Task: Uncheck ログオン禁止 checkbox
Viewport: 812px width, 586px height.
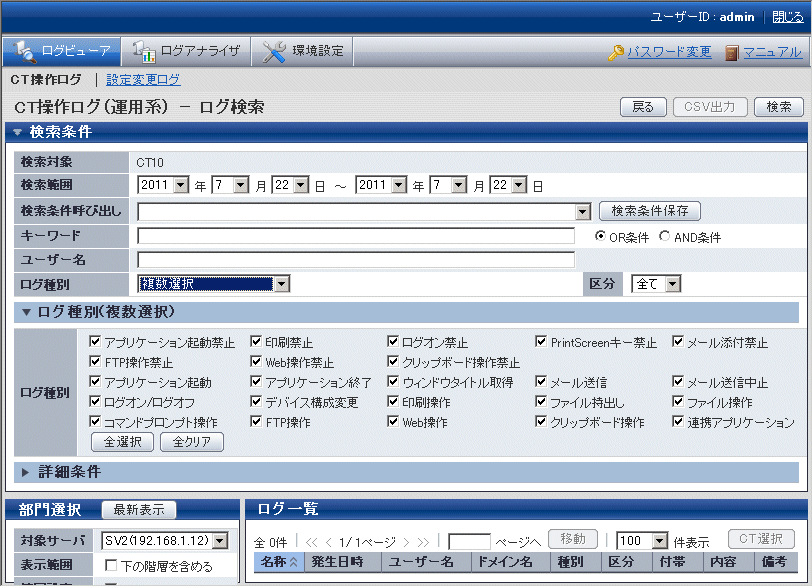Action: coord(393,341)
